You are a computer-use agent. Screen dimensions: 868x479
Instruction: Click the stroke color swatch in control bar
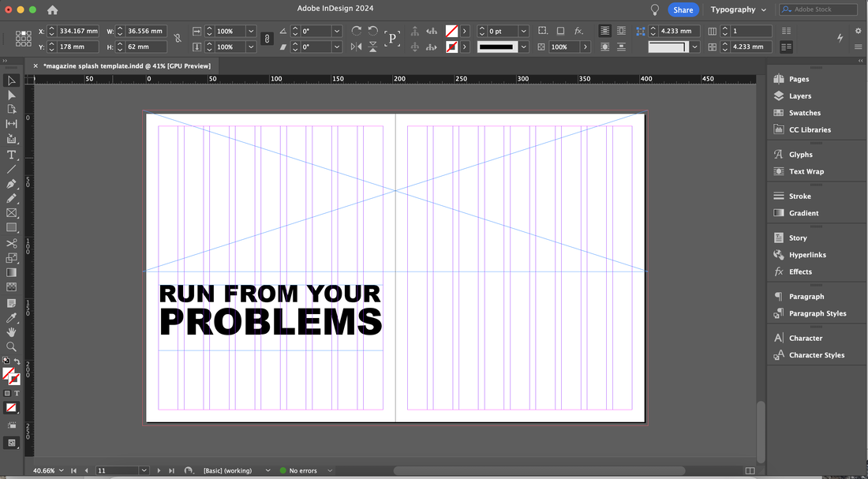pos(451,47)
